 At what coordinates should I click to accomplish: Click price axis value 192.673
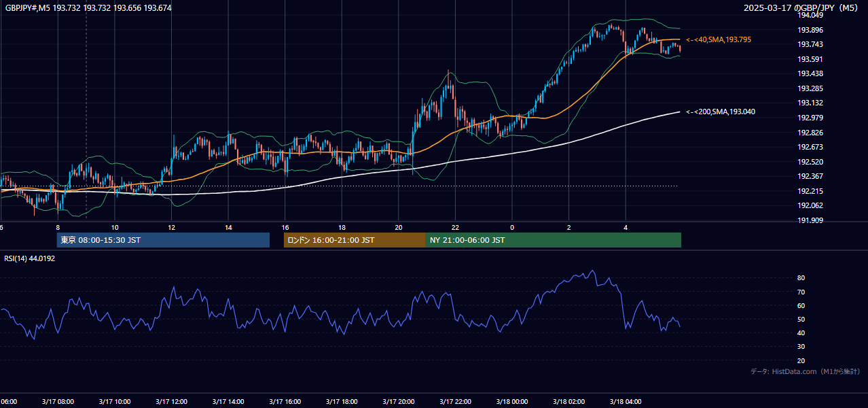[810, 147]
